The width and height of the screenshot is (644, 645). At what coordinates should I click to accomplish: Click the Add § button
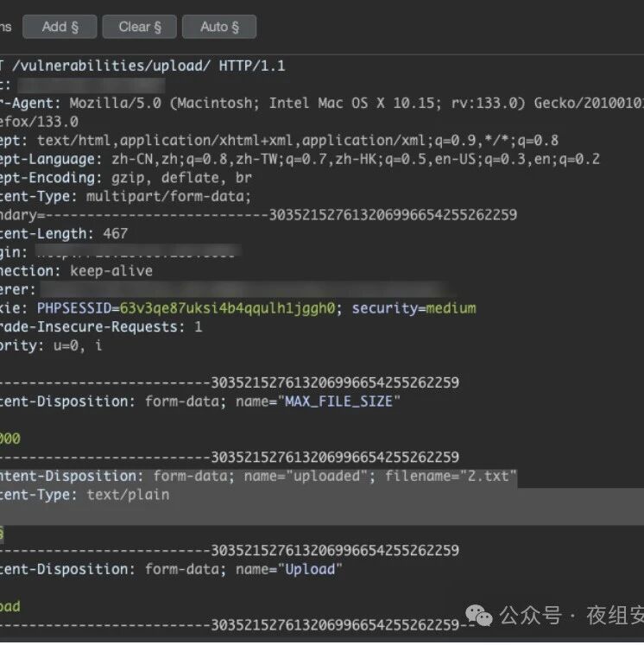pyautogui.click(x=60, y=27)
